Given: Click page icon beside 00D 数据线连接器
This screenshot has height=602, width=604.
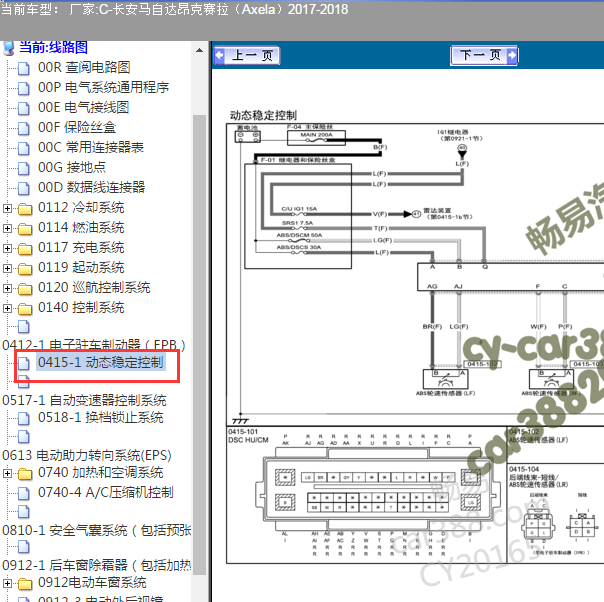Looking at the screenshot, I should pyautogui.click(x=24, y=188).
